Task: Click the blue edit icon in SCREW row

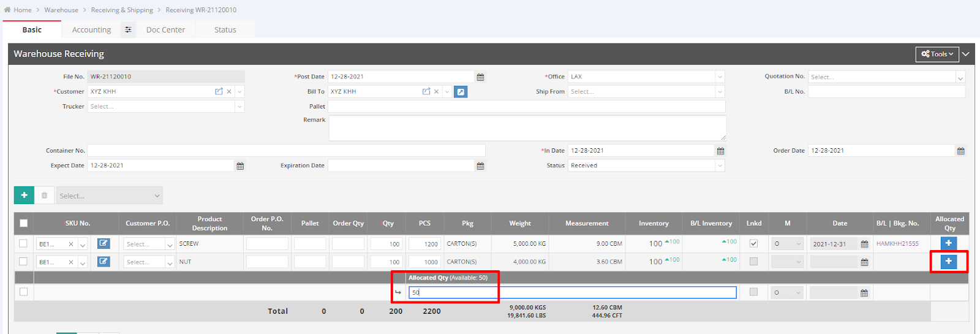Action: 104,244
